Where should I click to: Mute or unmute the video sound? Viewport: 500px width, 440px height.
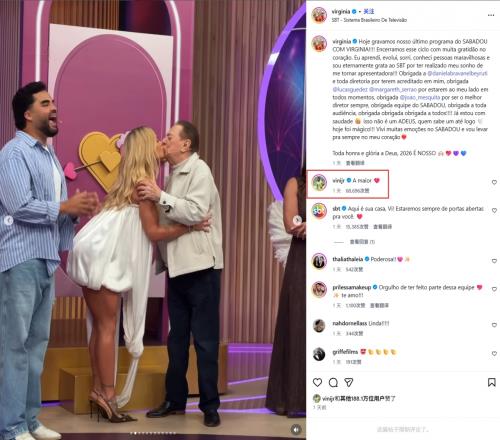(296, 430)
